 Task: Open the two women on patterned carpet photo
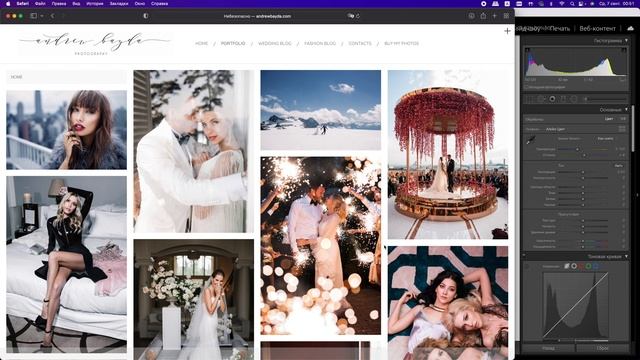pos(448,303)
